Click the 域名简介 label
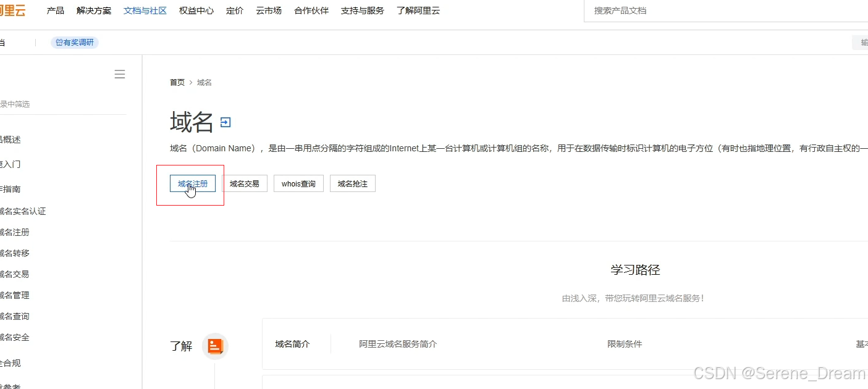The height and width of the screenshot is (389, 868). click(292, 344)
